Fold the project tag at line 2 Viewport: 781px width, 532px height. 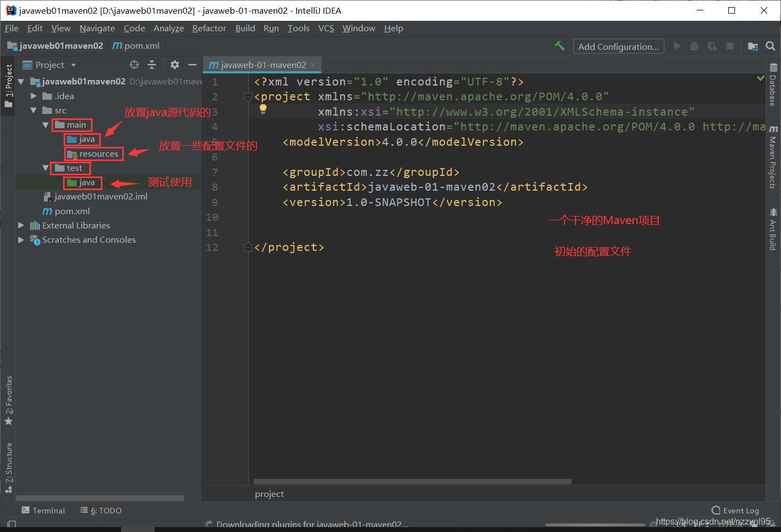tap(248, 97)
